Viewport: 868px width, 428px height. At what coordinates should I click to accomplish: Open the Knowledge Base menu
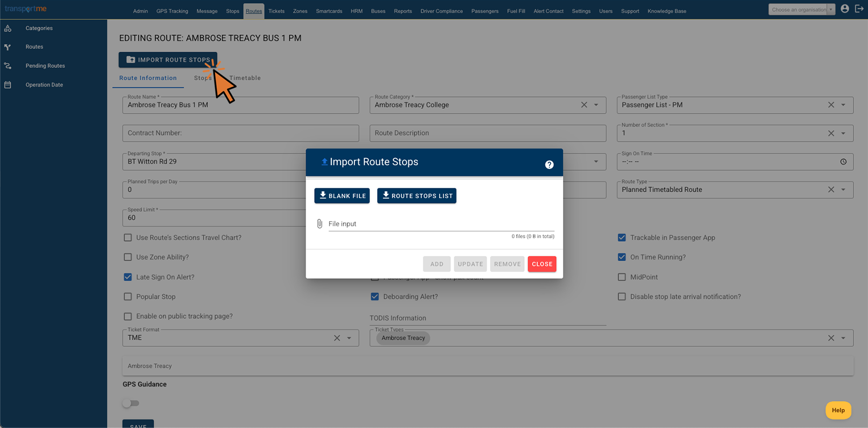(x=667, y=11)
